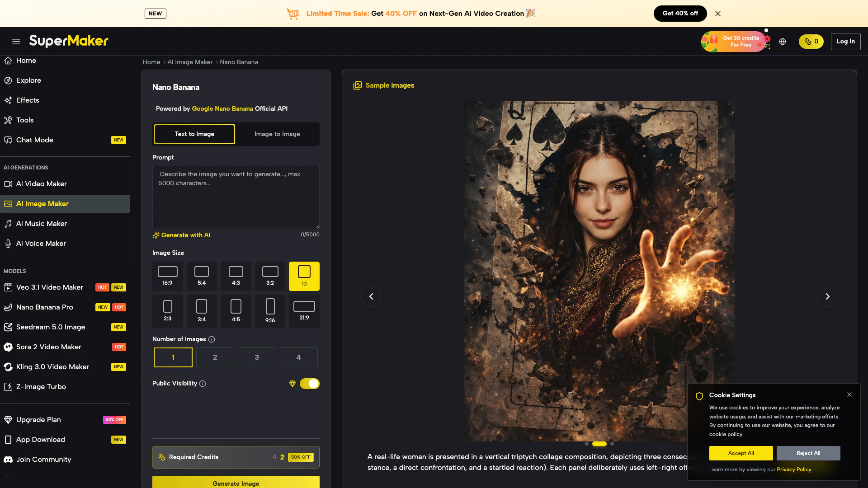This screenshot has height=488, width=868.
Task: Click the Generate Image button
Action: (x=236, y=483)
